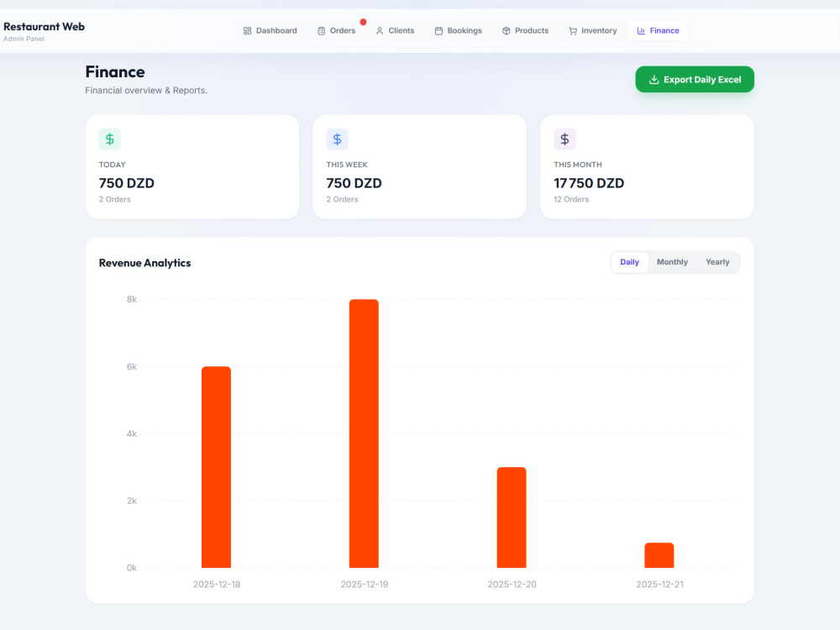
Task: Click 'Financial overview & Reports.' subtitle
Action: (146, 91)
